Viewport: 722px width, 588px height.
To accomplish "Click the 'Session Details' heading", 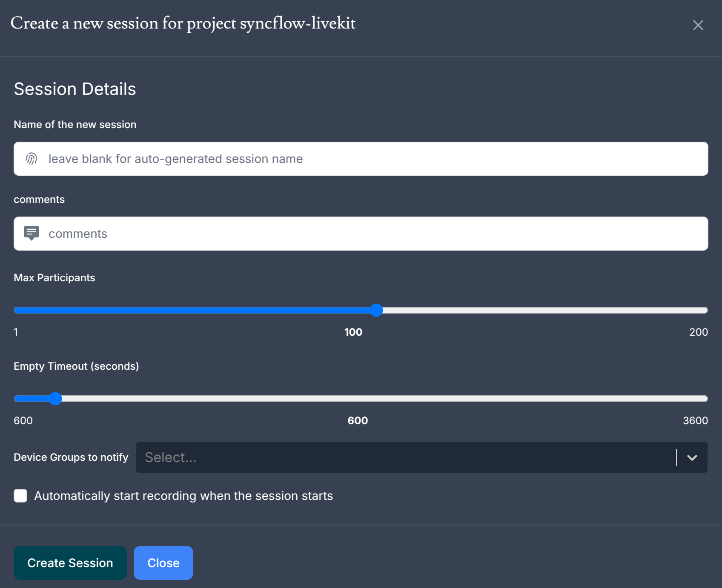I will 75,89.
